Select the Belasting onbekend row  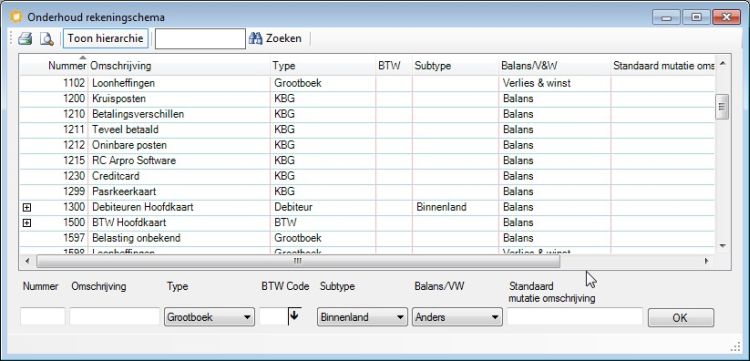coord(367,238)
